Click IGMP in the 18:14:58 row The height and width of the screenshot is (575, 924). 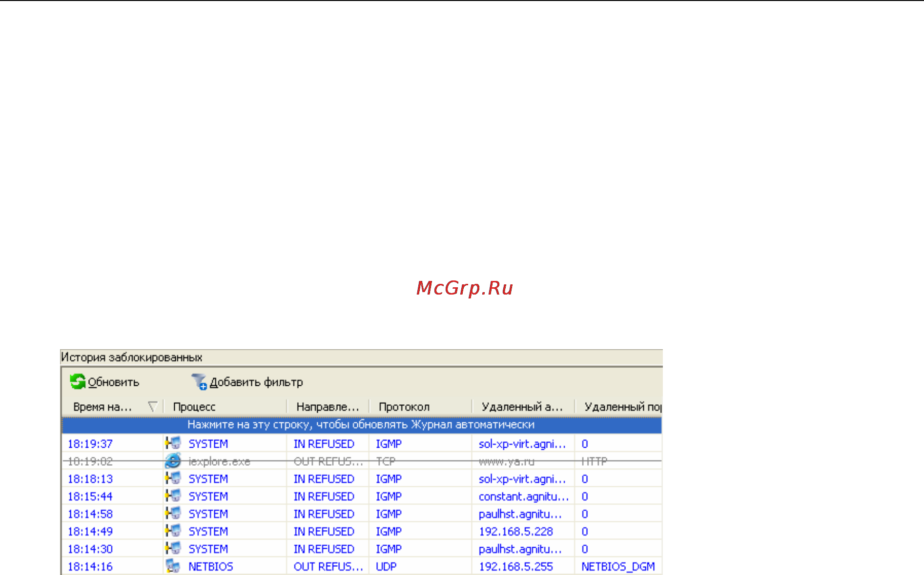click(x=389, y=514)
